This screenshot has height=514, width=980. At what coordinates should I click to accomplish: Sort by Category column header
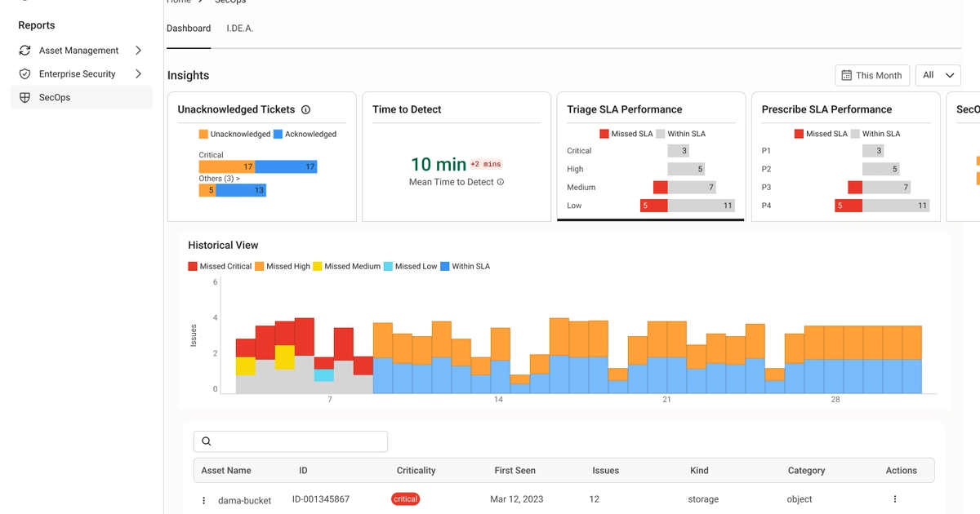point(806,471)
